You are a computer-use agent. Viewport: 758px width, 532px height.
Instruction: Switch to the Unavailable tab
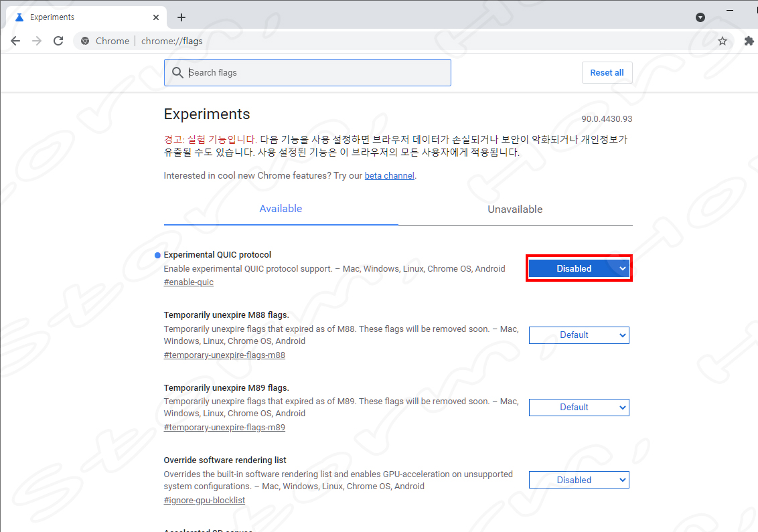coord(516,209)
